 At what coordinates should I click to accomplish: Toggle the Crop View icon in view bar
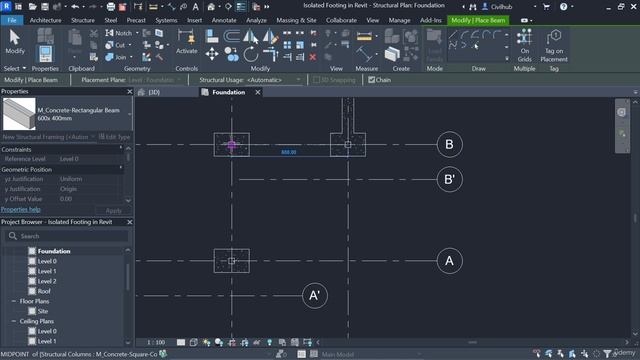tap(232, 342)
